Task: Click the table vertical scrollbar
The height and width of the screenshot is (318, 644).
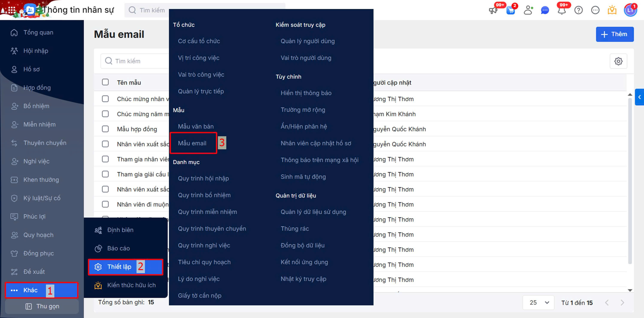Action: click(x=630, y=180)
